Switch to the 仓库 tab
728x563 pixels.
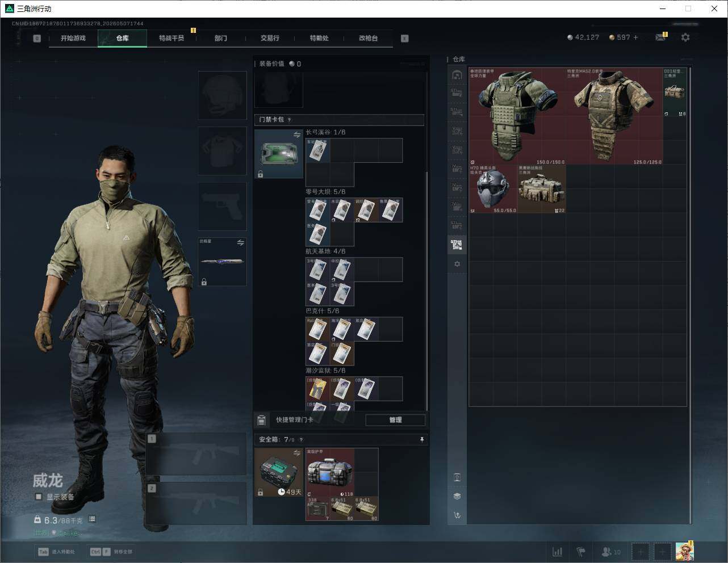point(122,38)
